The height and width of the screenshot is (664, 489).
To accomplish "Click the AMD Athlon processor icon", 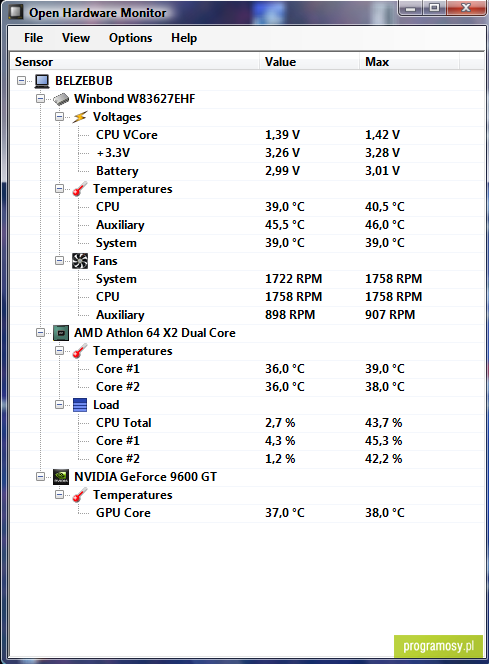I will 61,333.
